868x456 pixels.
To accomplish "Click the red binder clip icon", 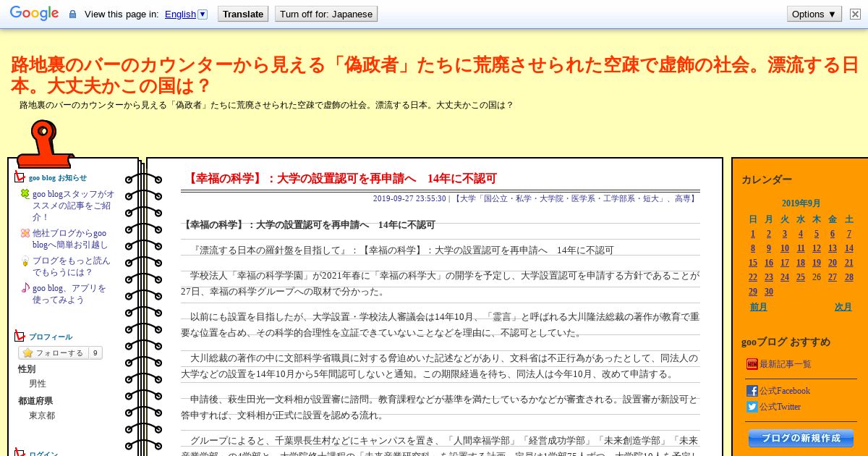I will tap(45, 145).
